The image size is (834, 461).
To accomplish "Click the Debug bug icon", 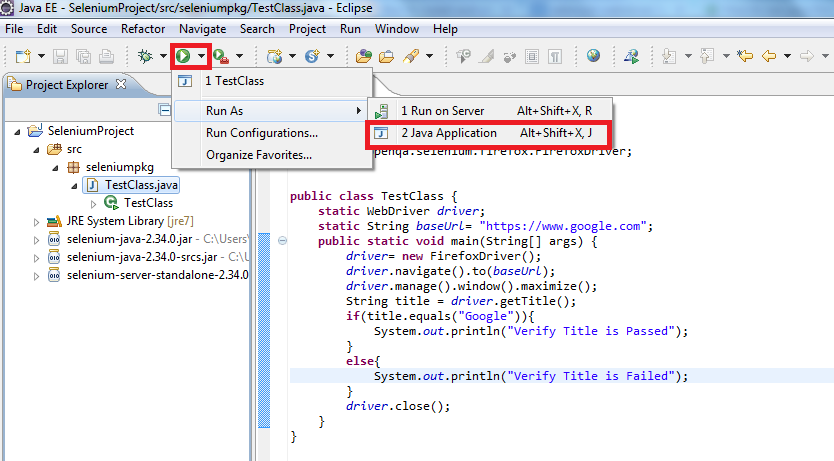I will 145,56.
